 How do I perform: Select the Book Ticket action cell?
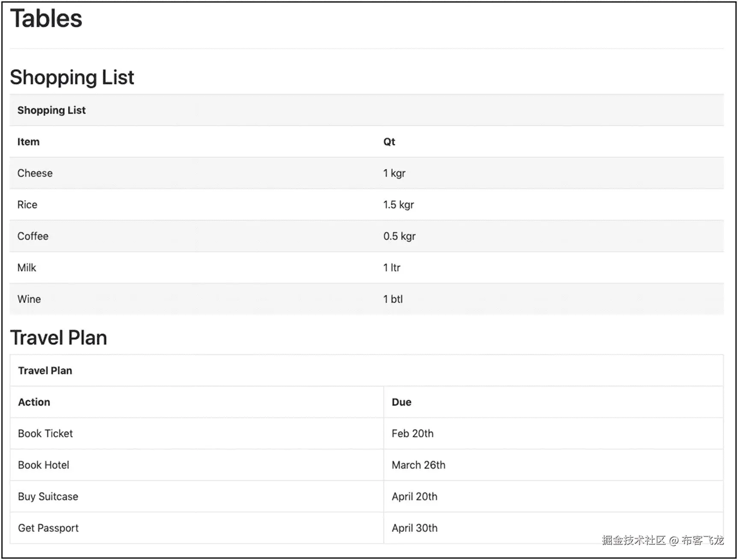point(45,433)
